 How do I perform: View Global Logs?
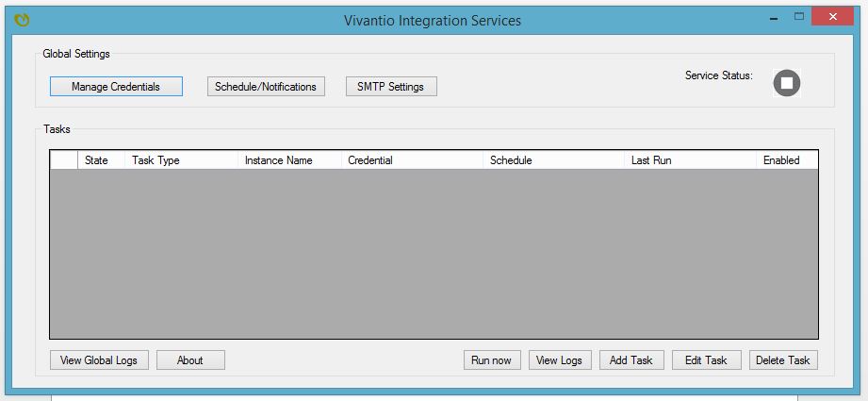99,360
